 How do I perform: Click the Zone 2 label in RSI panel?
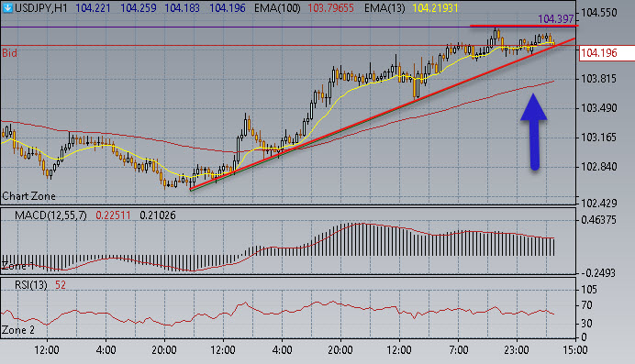pyautogui.click(x=18, y=330)
